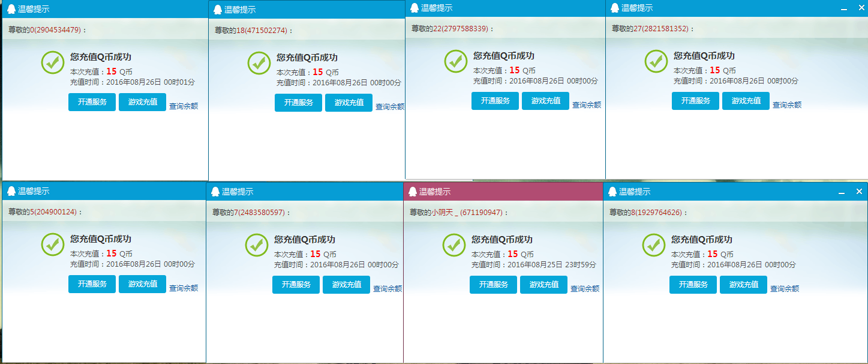The width and height of the screenshot is (868, 364).
Task: Close the window for account 1929764626
Action: tap(859, 192)
